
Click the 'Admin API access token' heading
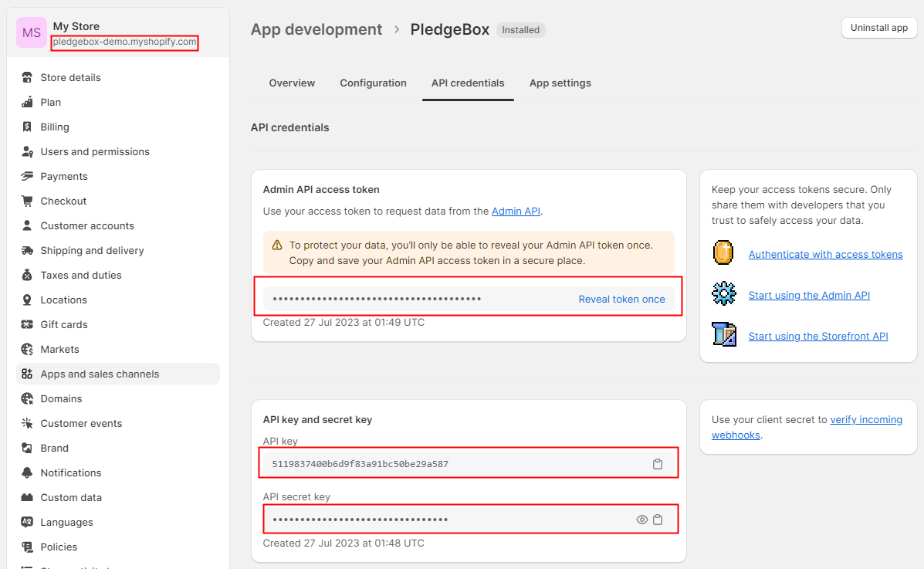click(x=321, y=189)
